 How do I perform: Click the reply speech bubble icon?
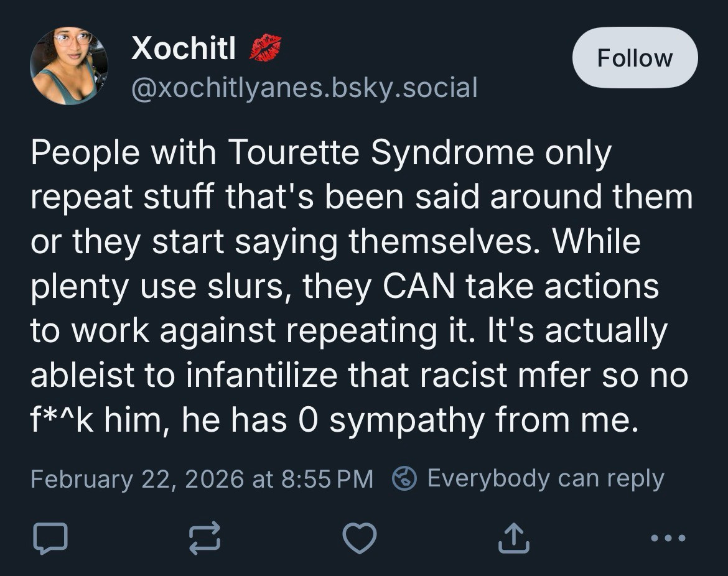(50, 537)
